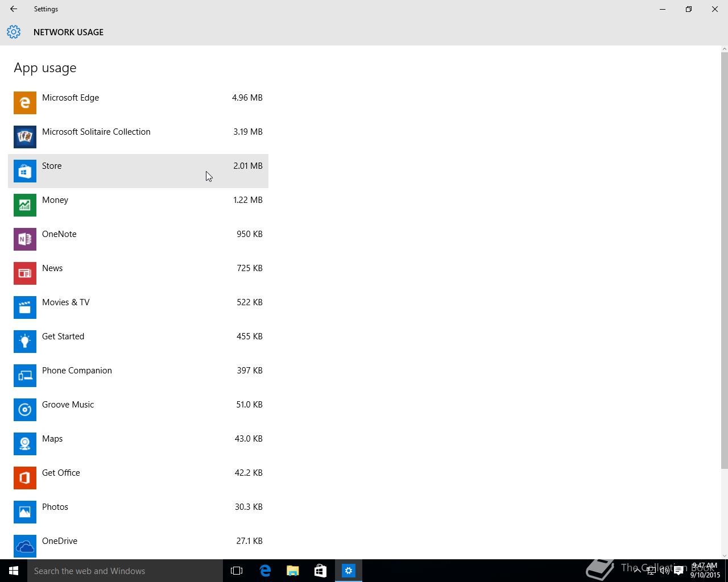The height and width of the screenshot is (582, 728).
Task: Click the OneDrive label text
Action: [60, 541]
